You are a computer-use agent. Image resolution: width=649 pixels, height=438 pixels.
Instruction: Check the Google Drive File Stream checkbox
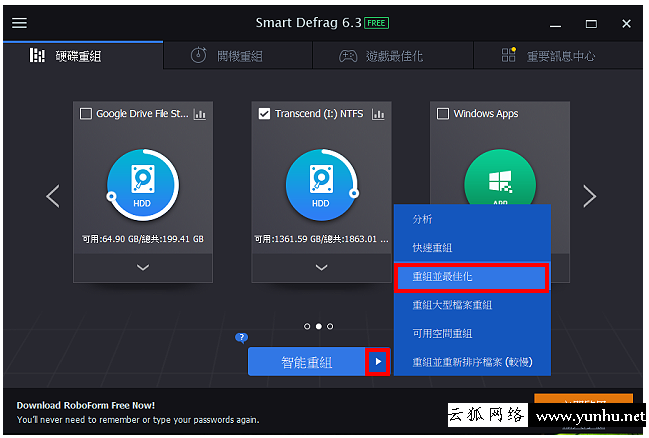point(86,113)
